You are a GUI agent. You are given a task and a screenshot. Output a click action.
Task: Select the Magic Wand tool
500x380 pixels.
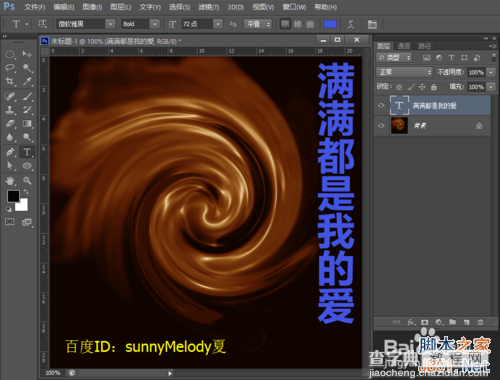[x=27, y=68]
